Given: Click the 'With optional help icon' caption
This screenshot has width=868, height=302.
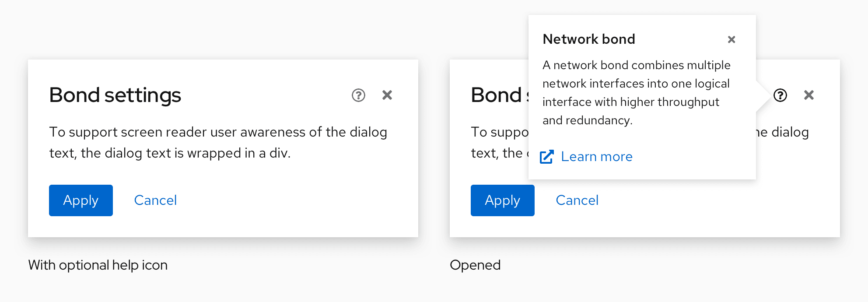Looking at the screenshot, I should pyautogui.click(x=98, y=265).
